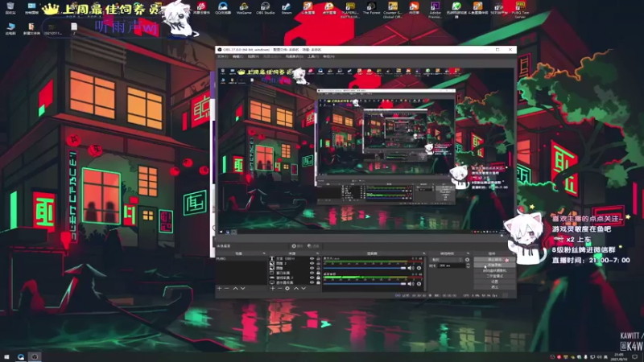This screenshot has height=362, width=644.
Task: Open the WeGame desktop icon
Action: click(244, 7)
